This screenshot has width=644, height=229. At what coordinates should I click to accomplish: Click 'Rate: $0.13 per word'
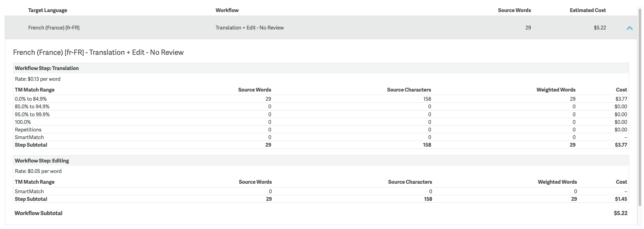pyautogui.click(x=37, y=79)
